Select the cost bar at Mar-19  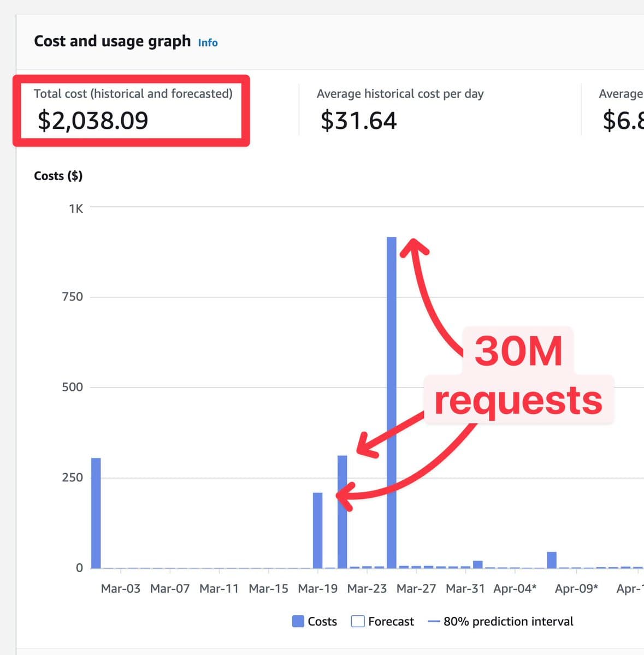click(x=317, y=531)
